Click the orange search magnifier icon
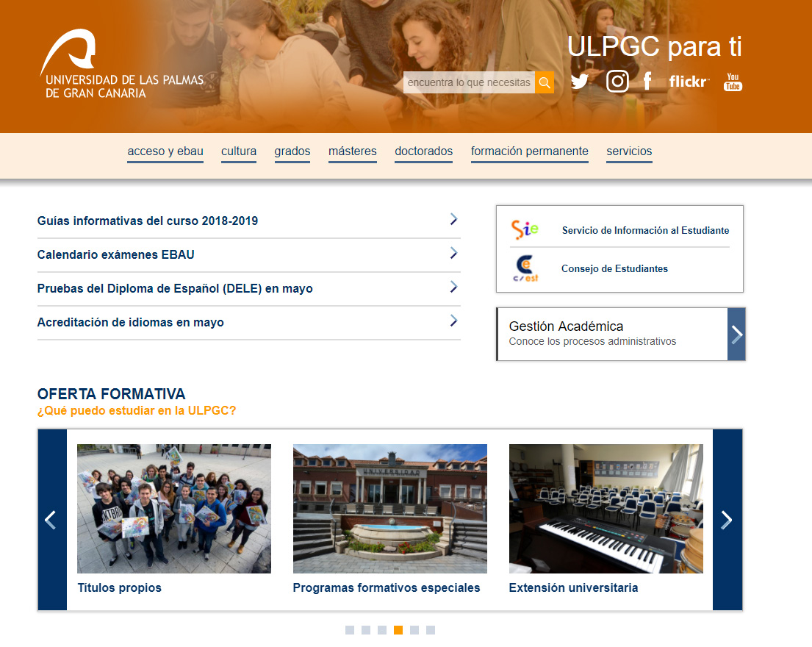Screen dimensions: 812x647 pyautogui.click(x=544, y=82)
